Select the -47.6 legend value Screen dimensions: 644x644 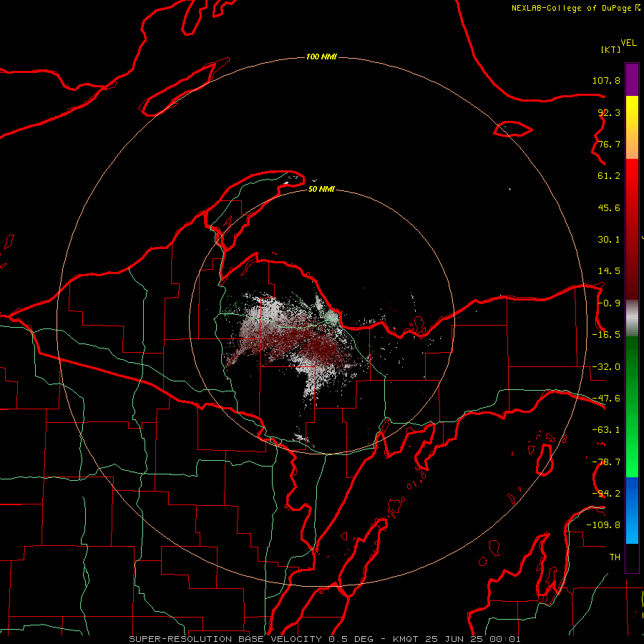[606, 399]
